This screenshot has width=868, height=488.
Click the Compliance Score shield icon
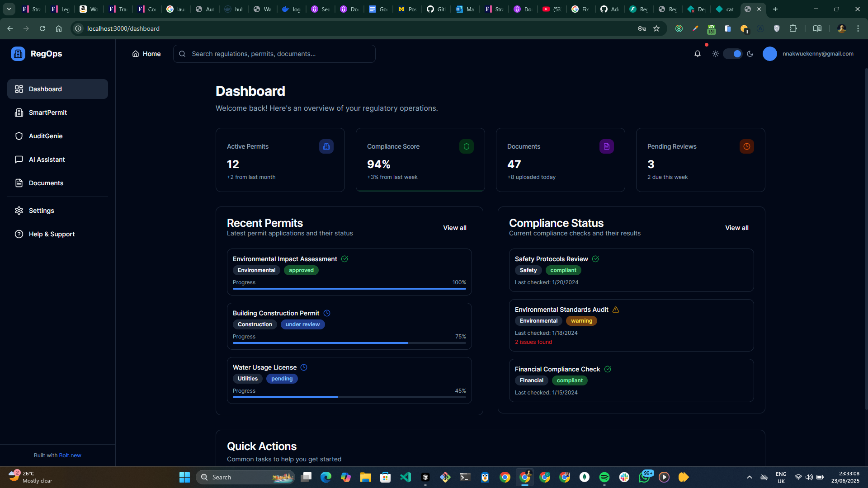pos(466,146)
